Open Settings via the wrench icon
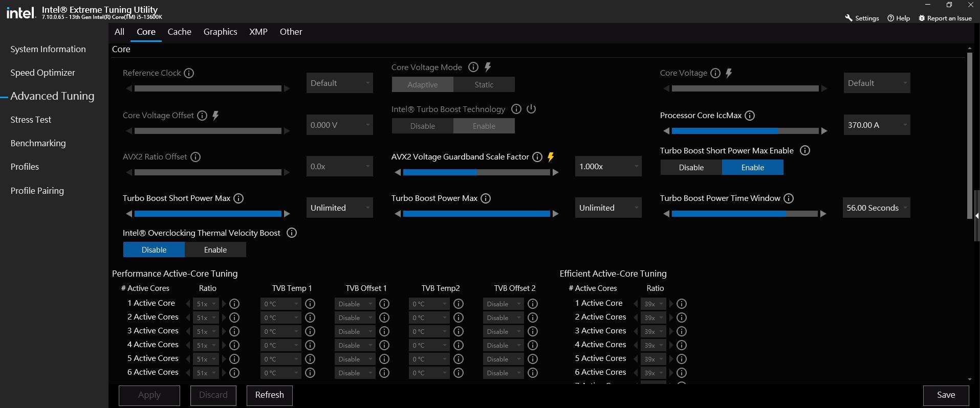Screen dimensions: 980x408 (x=849, y=18)
